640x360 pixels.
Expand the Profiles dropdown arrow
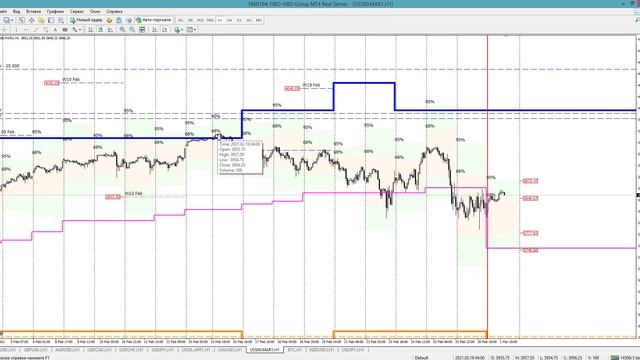point(12,20)
